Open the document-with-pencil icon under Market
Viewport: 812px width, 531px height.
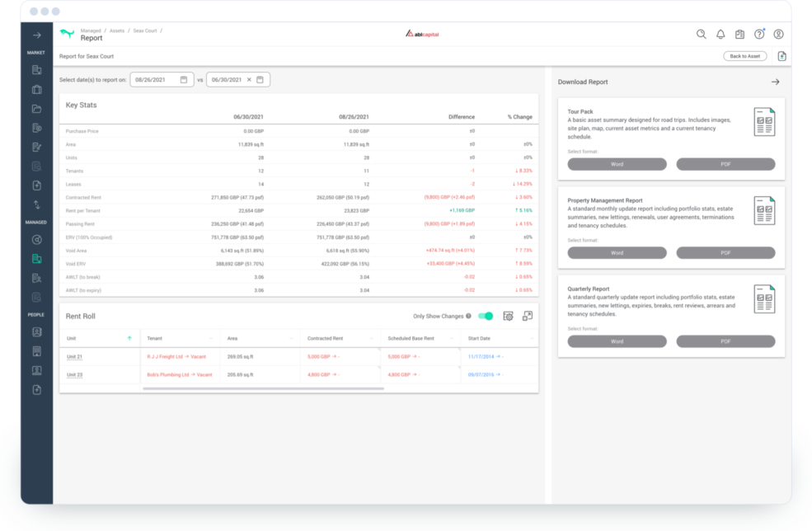pos(37,147)
